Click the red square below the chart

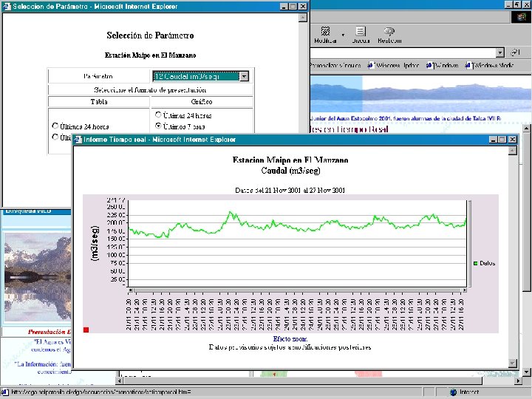pyautogui.click(x=86, y=330)
